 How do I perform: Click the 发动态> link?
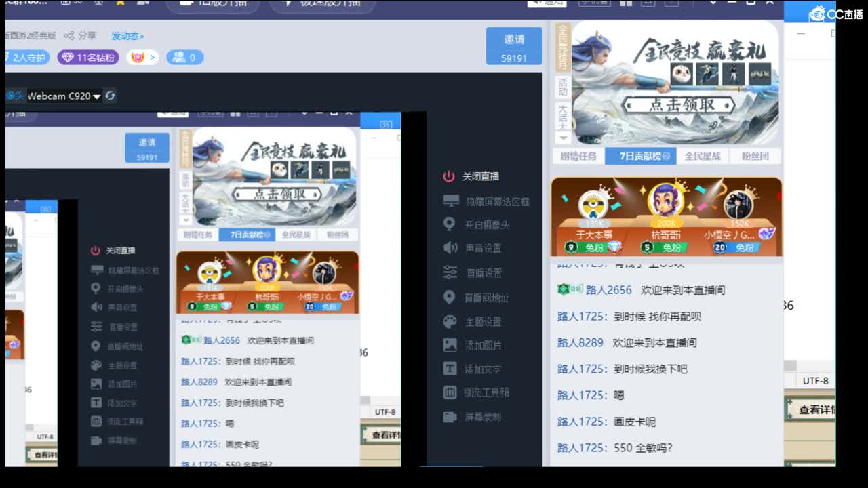point(127,36)
